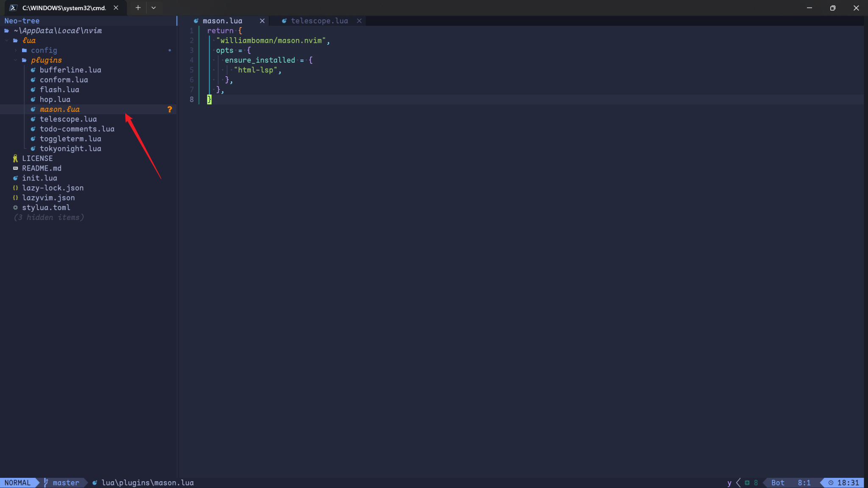The width and height of the screenshot is (868, 488).
Task: Click the markdown icon beside README.md
Action: pos(15,168)
